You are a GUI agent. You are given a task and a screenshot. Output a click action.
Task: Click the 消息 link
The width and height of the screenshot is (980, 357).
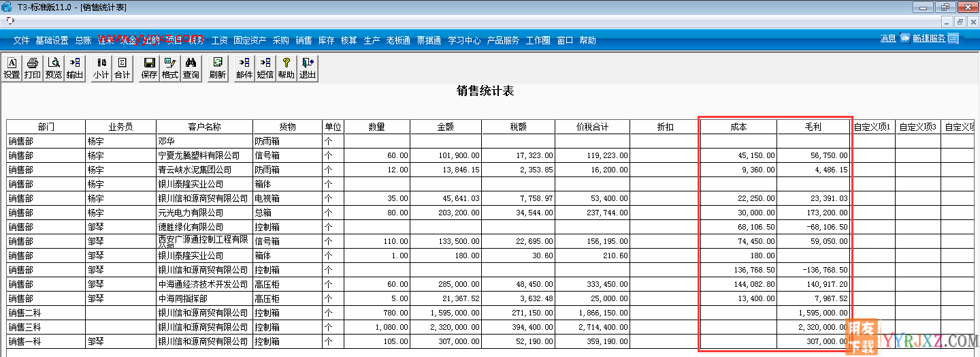point(888,38)
